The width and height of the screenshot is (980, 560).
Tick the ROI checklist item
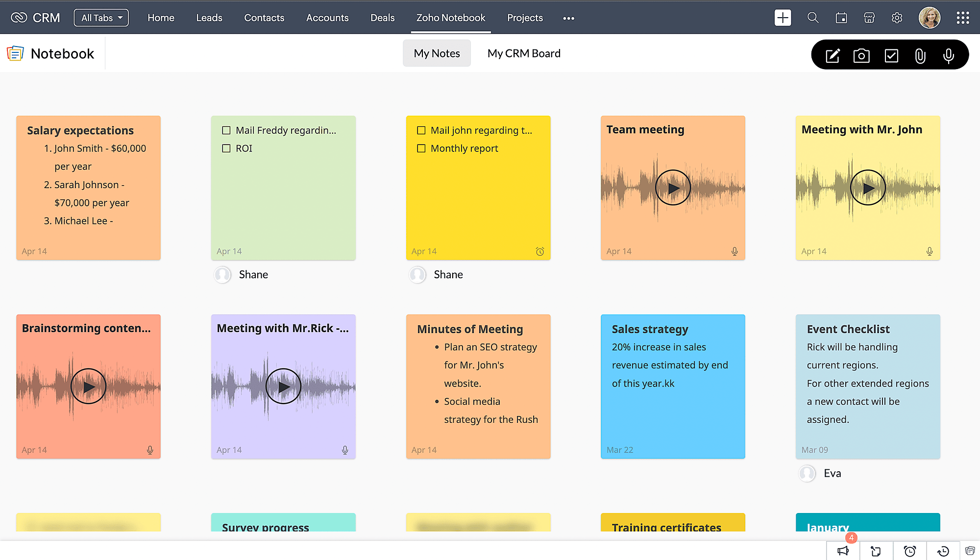click(x=226, y=148)
